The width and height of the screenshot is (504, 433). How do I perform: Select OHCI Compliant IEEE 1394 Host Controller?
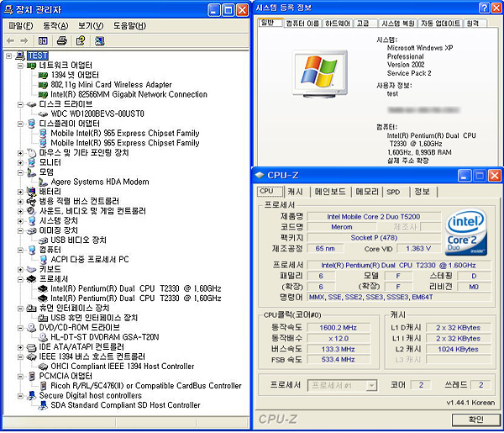coord(123,367)
